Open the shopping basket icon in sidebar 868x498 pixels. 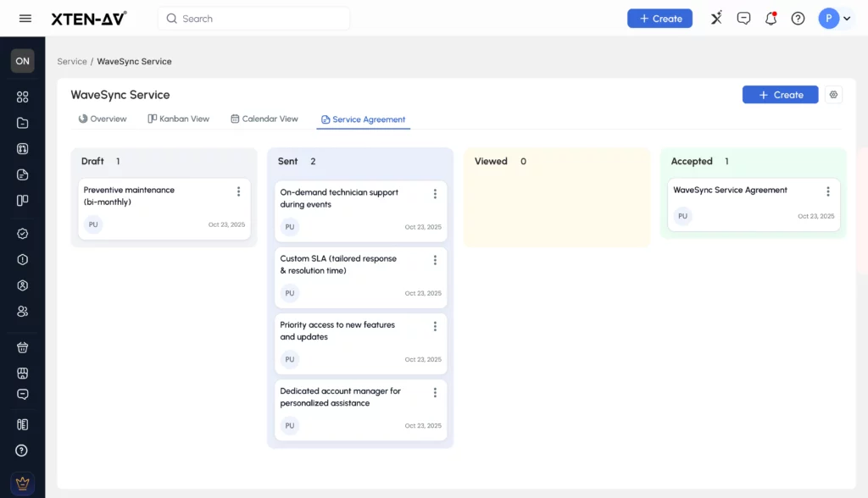pyautogui.click(x=23, y=347)
